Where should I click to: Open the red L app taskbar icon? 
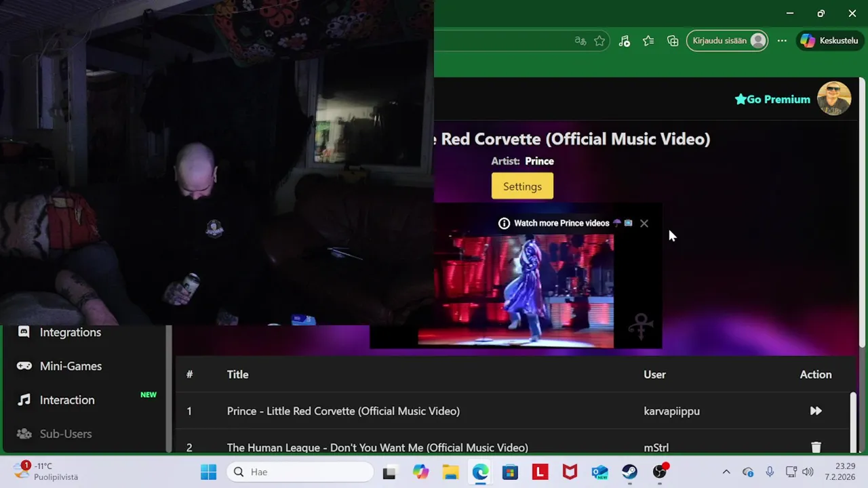(x=540, y=472)
